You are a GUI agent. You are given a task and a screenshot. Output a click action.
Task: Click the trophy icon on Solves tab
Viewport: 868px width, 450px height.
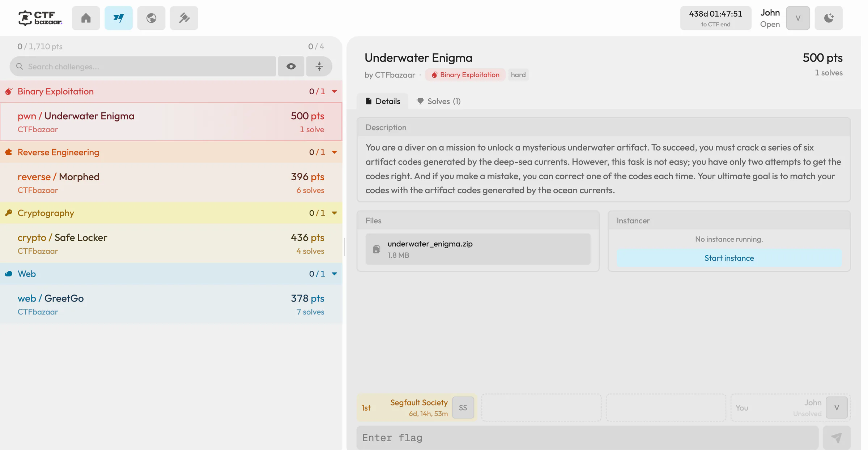point(420,101)
